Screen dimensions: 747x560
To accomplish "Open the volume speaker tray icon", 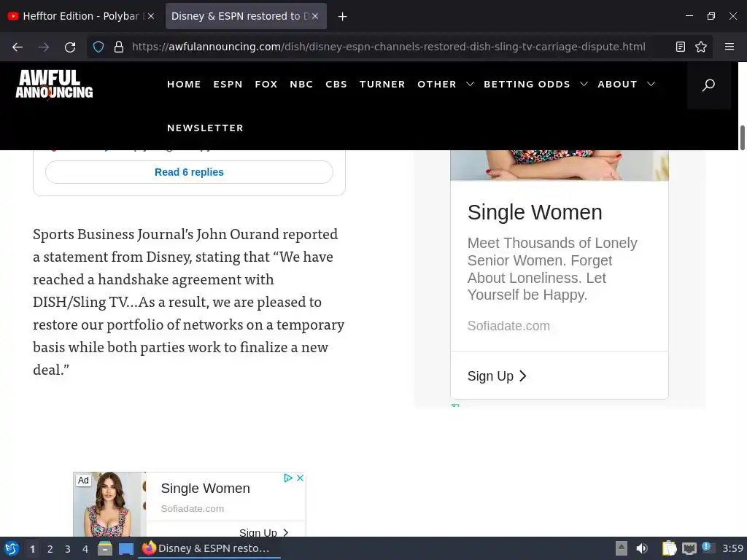I will pos(642,548).
